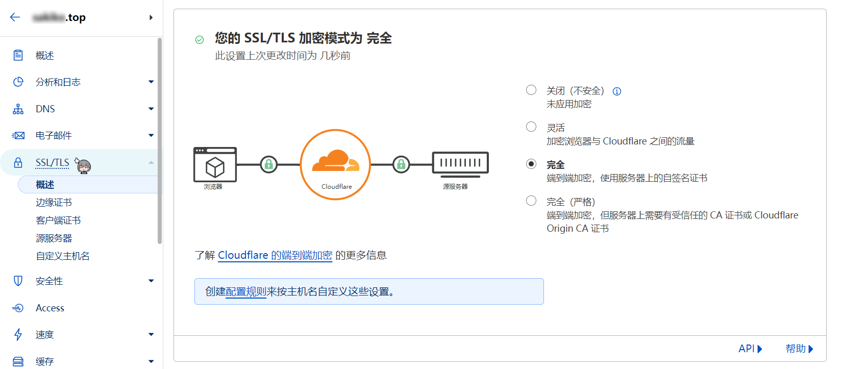This screenshot has width=868, height=369.
Task: Click the origin server diagram icon
Action: pyautogui.click(x=460, y=164)
